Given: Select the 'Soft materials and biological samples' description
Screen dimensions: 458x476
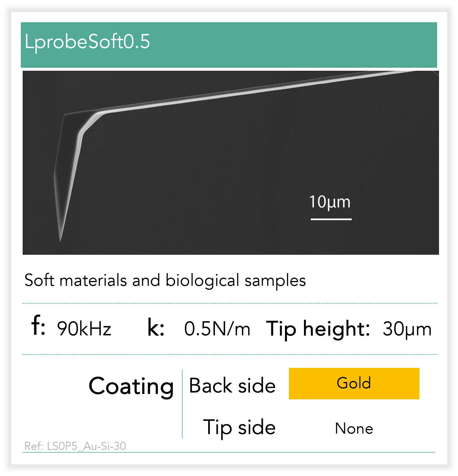Looking at the screenshot, I should [165, 280].
